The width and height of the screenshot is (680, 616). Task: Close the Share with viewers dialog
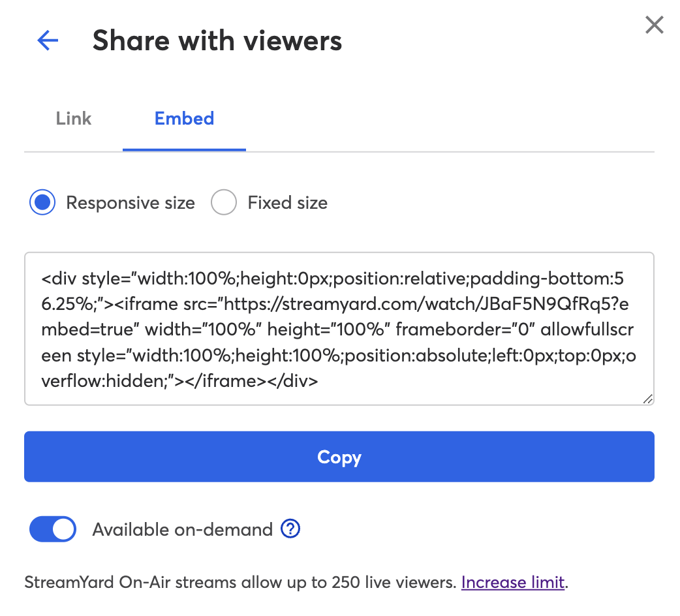654,25
